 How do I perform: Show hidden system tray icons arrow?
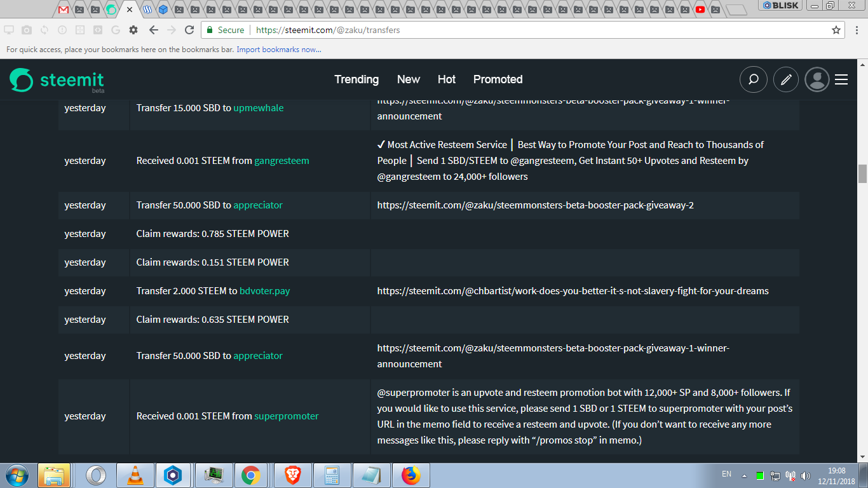tap(745, 475)
